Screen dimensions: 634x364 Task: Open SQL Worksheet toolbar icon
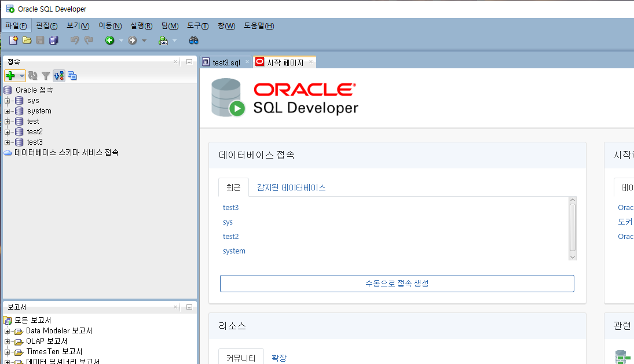(x=163, y=40)
